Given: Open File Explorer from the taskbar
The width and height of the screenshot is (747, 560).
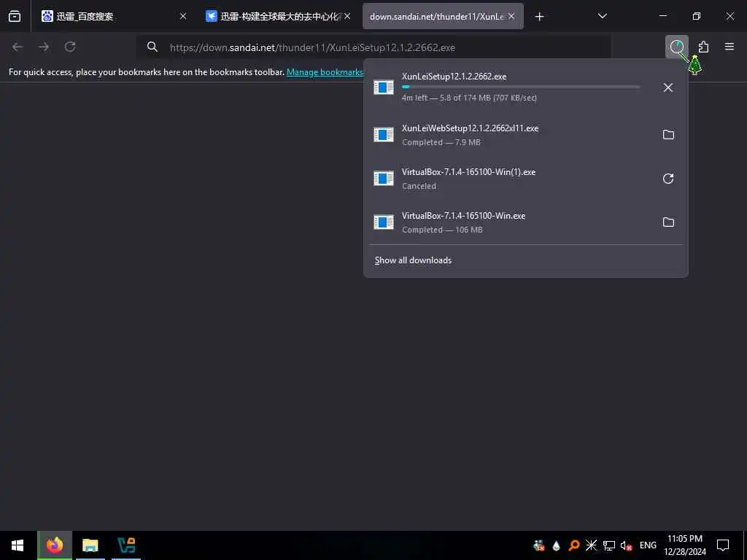Looking at the screenshot, I should click(90, 545).
